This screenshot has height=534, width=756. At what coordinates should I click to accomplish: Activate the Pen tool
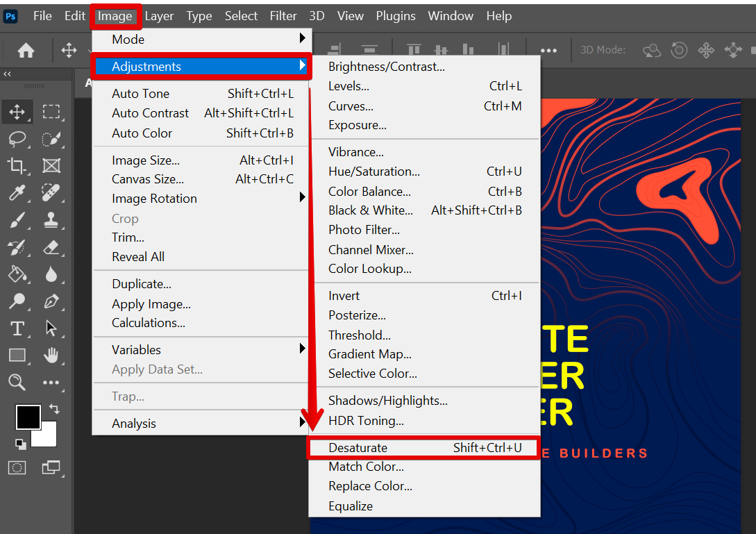51,301
